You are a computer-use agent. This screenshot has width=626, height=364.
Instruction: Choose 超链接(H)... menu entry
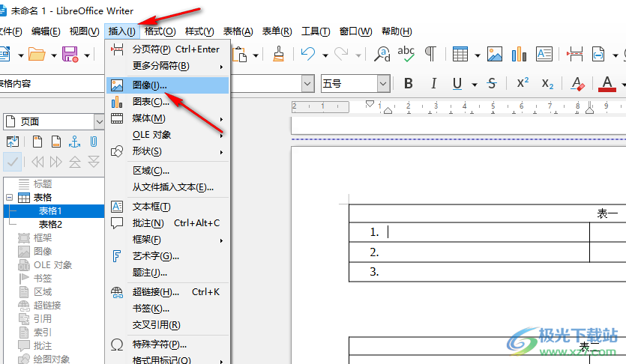coord(168,292)
